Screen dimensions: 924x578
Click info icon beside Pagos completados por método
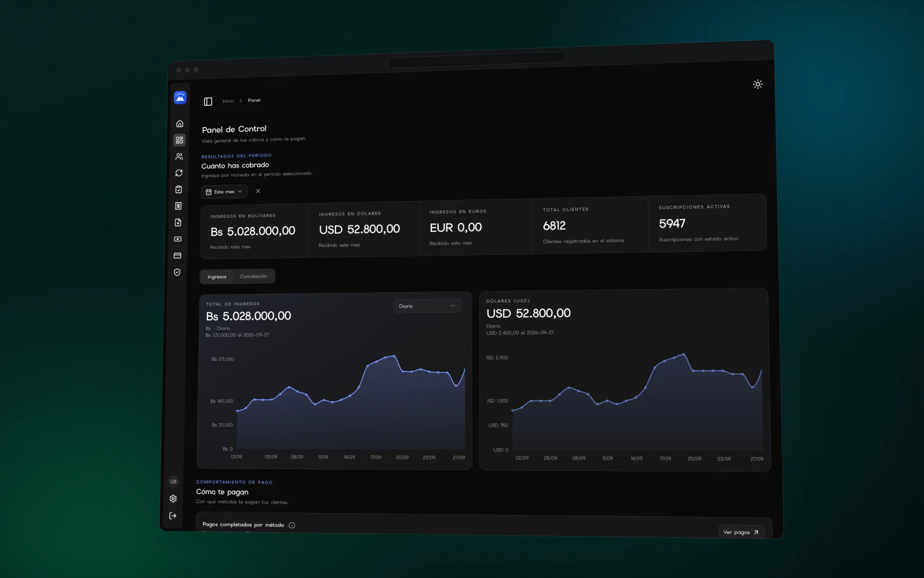tap(292, 525)
